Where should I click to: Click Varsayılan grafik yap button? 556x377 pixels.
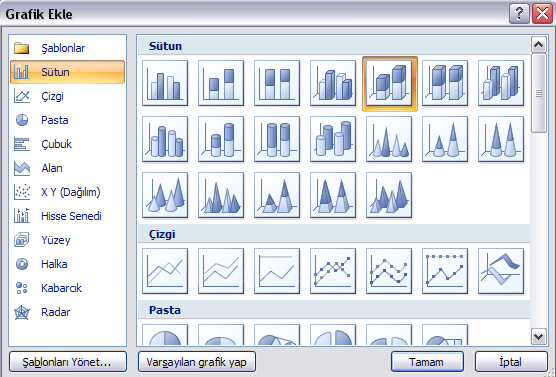pyautogui.click(x=197, y=362)
